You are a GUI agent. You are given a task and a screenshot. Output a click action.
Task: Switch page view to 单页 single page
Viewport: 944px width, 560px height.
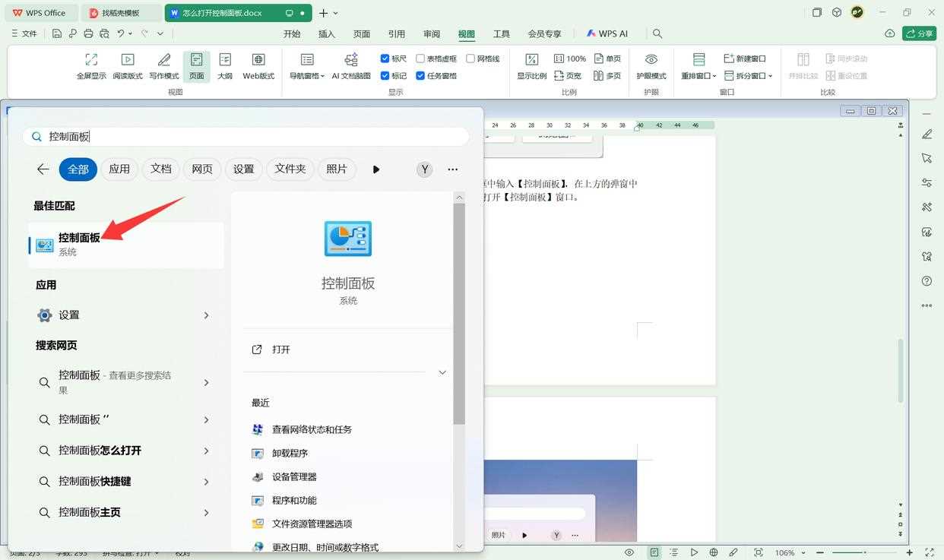608,58
